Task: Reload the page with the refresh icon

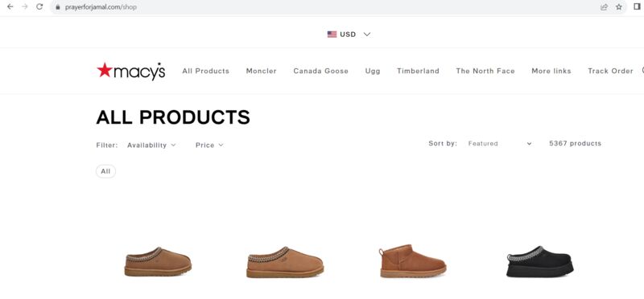Action: 39,7
